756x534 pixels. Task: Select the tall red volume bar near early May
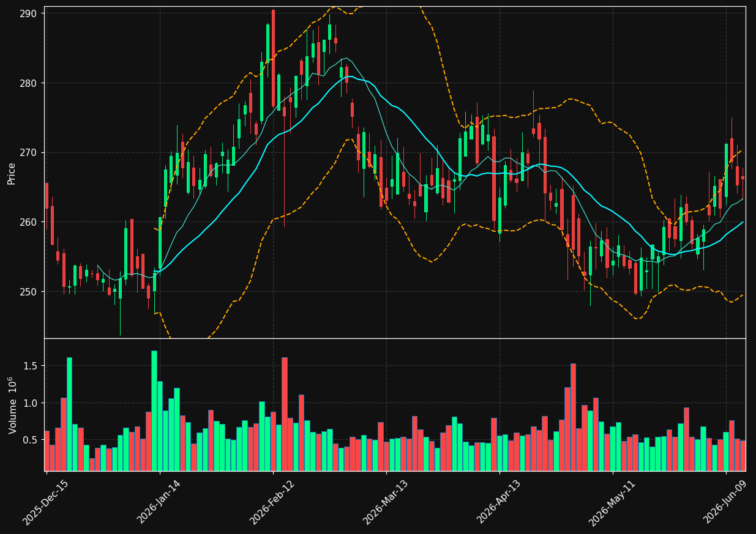[573, 417]
